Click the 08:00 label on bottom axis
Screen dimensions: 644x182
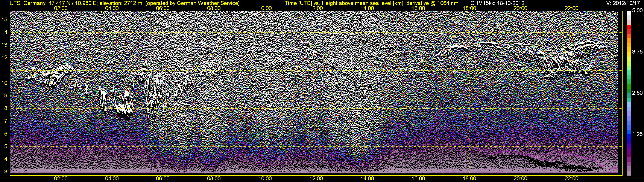[214, 179]
